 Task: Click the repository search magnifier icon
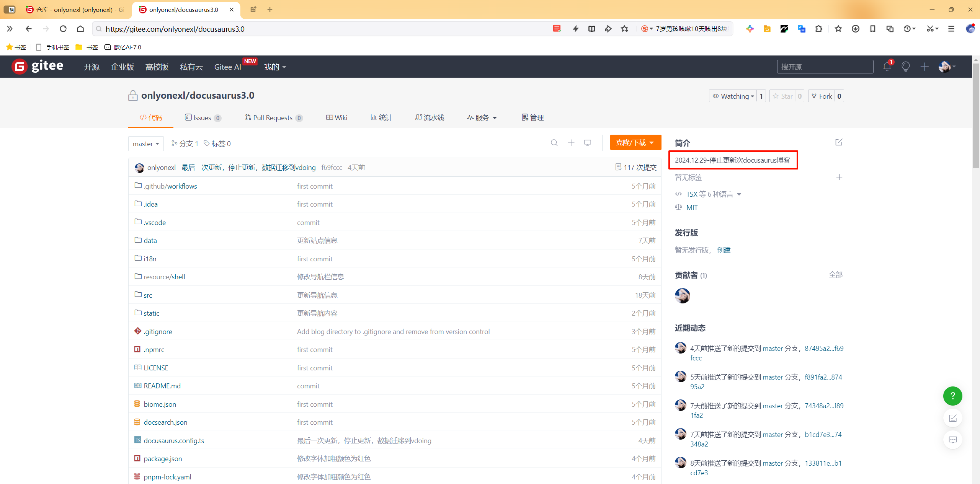pyautogui.click(x=554, y=143)
